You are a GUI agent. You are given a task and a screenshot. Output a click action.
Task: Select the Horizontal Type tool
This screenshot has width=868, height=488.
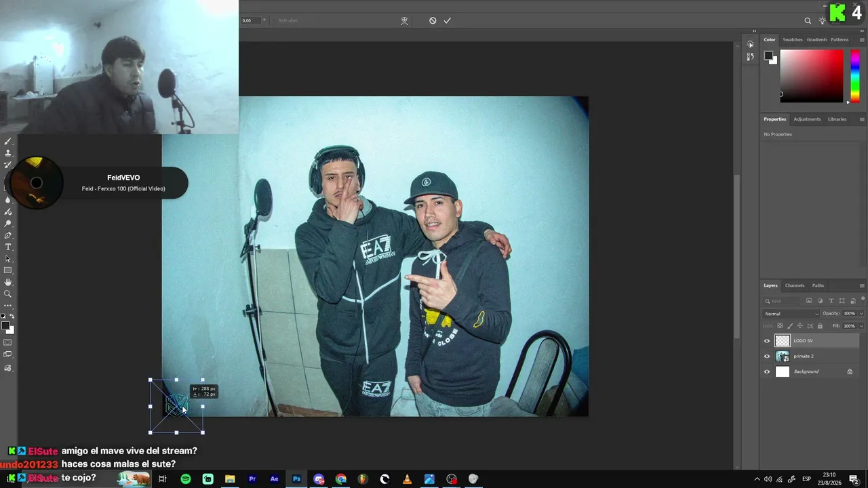[x=8, y=247]
